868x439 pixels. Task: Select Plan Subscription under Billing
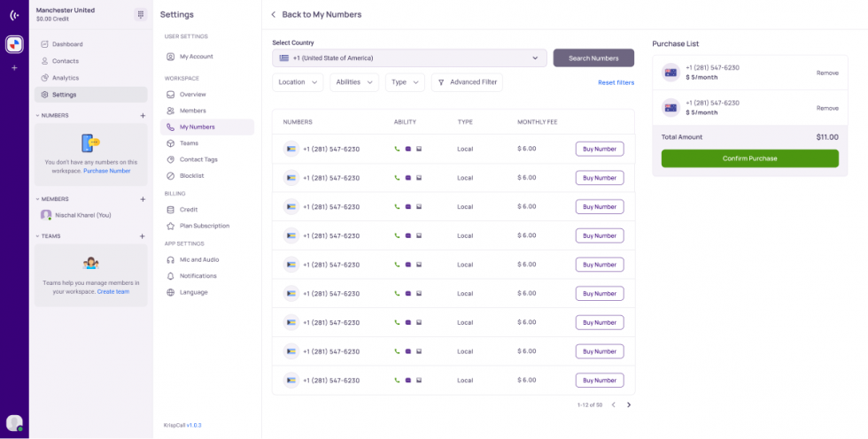click(x=204, y=226)
